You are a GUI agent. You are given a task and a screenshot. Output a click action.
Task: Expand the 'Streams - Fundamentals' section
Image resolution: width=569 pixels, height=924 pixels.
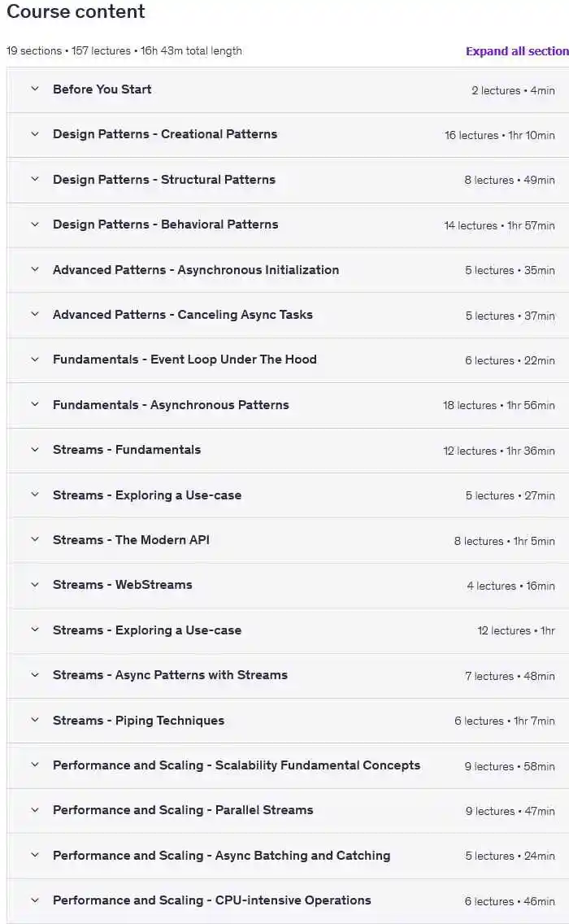tap(127, 450)
